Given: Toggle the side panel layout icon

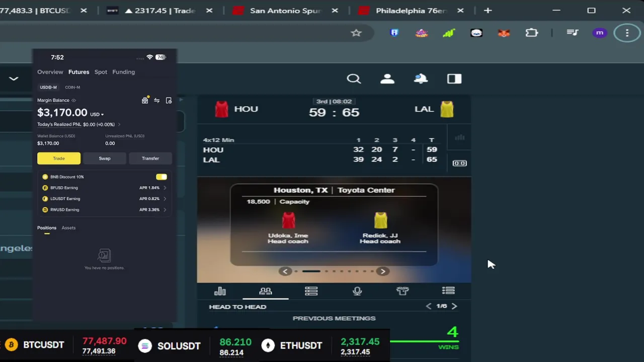Looking at the screenshot, I should tap(454, 79).
